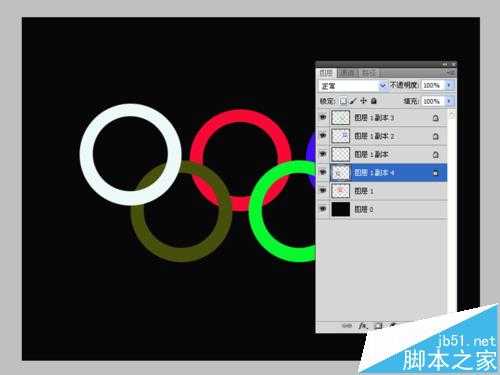
Task: Select layer named 图层 1 副本 3
Action: pyautogui.click(x=374, y=118)
